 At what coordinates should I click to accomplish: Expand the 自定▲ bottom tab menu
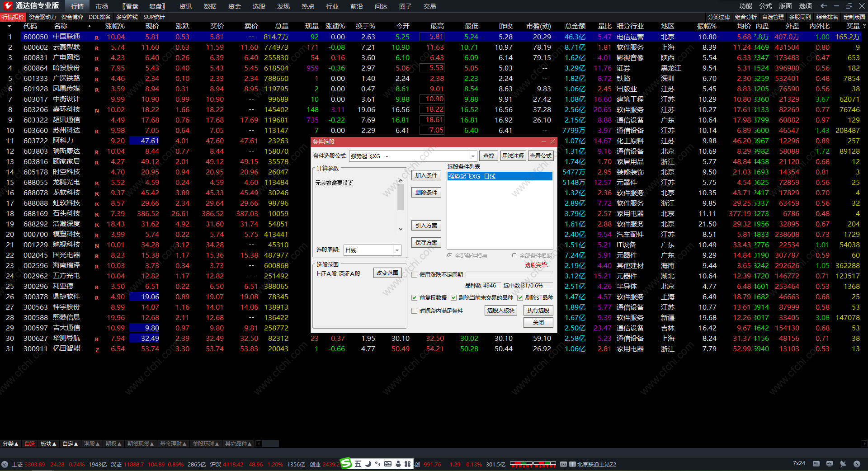point(70,444)
